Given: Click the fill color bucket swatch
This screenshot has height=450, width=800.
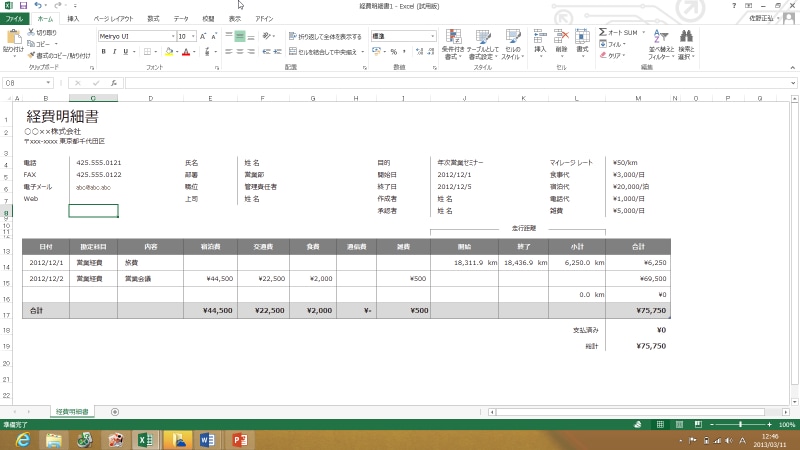Looking at the screenshot, I should [169, 52].
